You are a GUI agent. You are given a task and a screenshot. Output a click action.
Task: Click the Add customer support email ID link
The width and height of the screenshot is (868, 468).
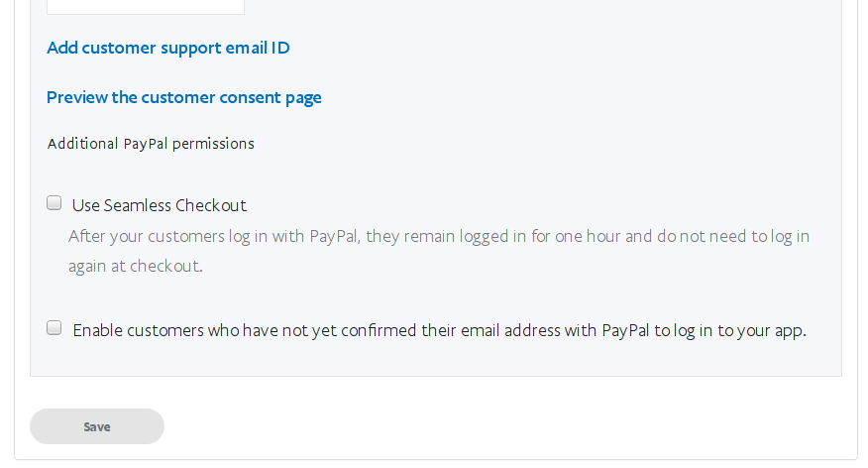[167, 48]
